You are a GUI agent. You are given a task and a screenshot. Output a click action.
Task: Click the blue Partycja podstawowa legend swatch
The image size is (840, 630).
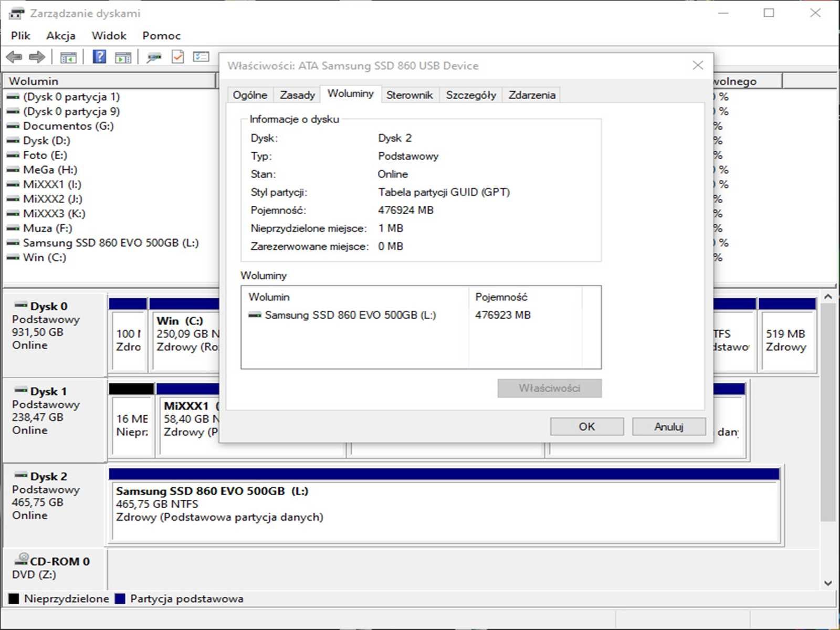(120, 598)
